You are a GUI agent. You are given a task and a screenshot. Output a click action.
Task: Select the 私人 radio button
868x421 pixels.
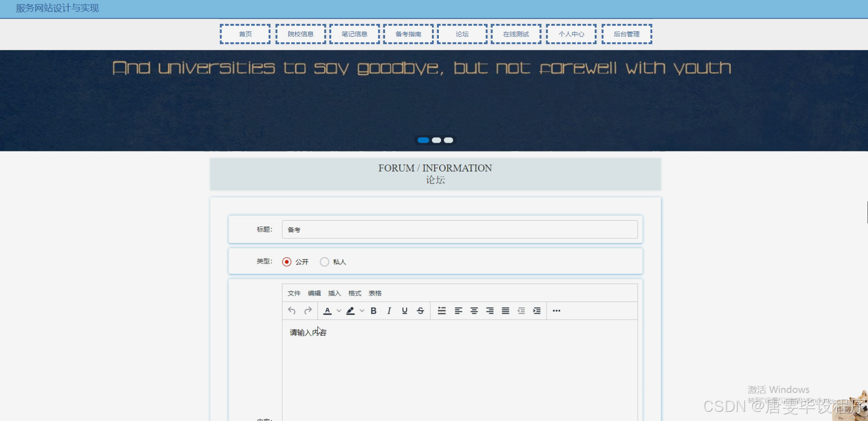pos(324,262)
